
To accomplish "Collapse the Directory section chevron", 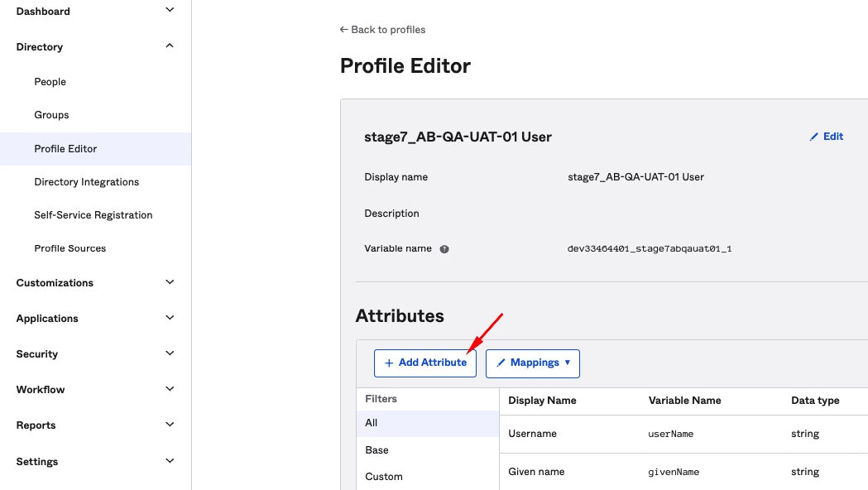I will point(170,46).
